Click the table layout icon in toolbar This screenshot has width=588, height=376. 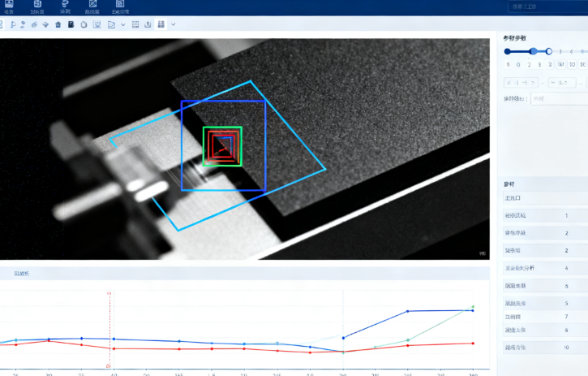pyautogui.click(x=135, y=24)
